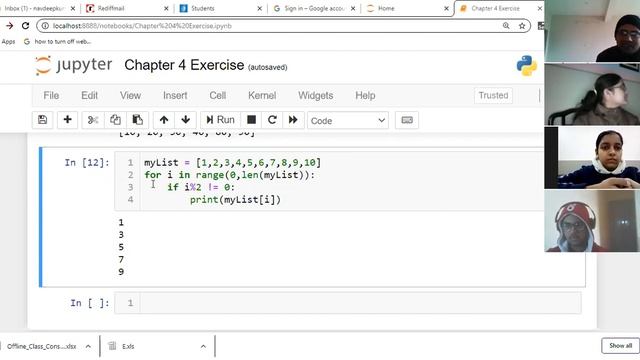The width and height of the screenshot is (640, 360).
Task: Restart the kernel with circular arrow icon
Action: (x=272, y=120)
